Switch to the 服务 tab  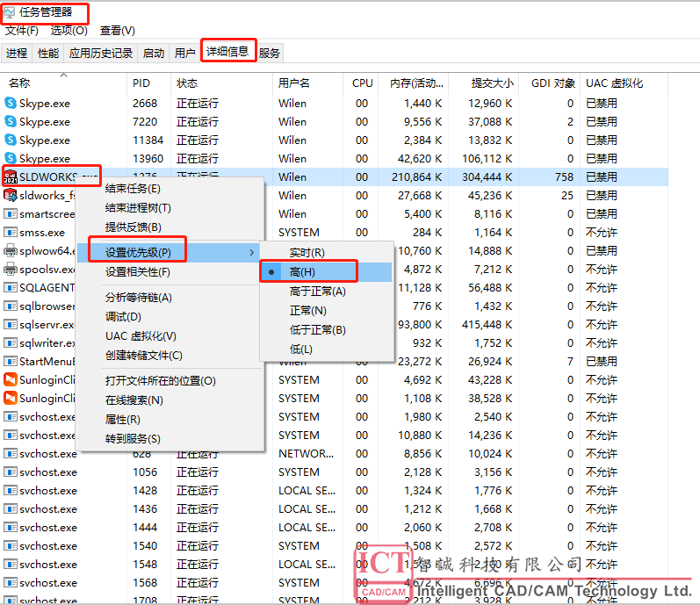tap(269, 53)
